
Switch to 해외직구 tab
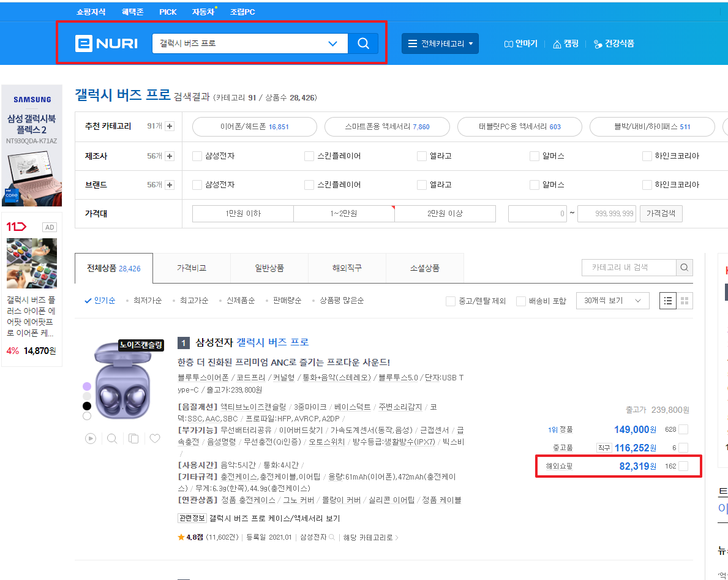tap(347, 268)
